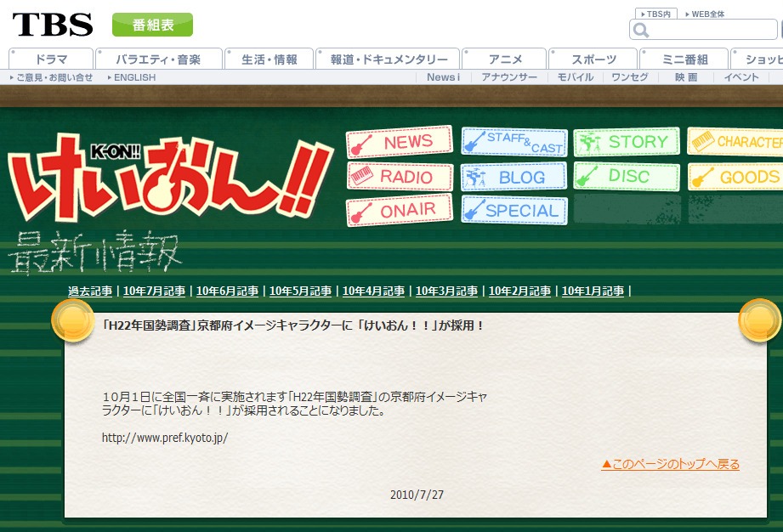Open the 10年1月記事 archive link

[593, 291]
